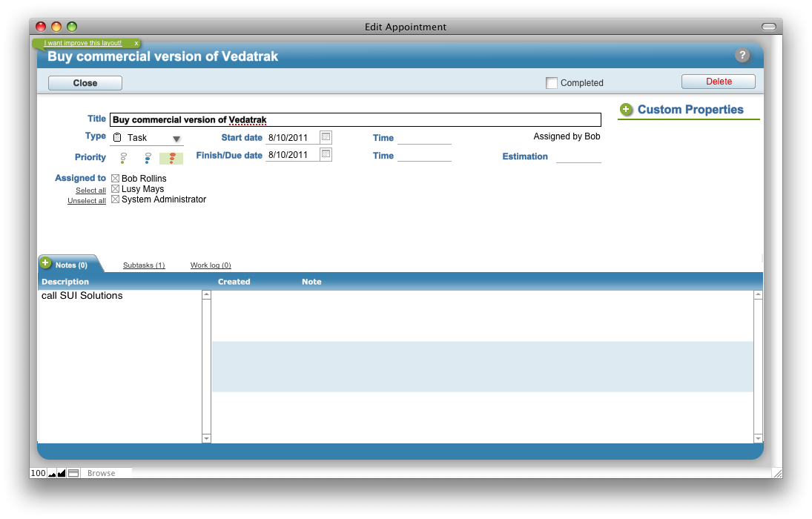Click the green plus on the Notes tab
Viewport: 812px width, 519px height.
(45, 263)
